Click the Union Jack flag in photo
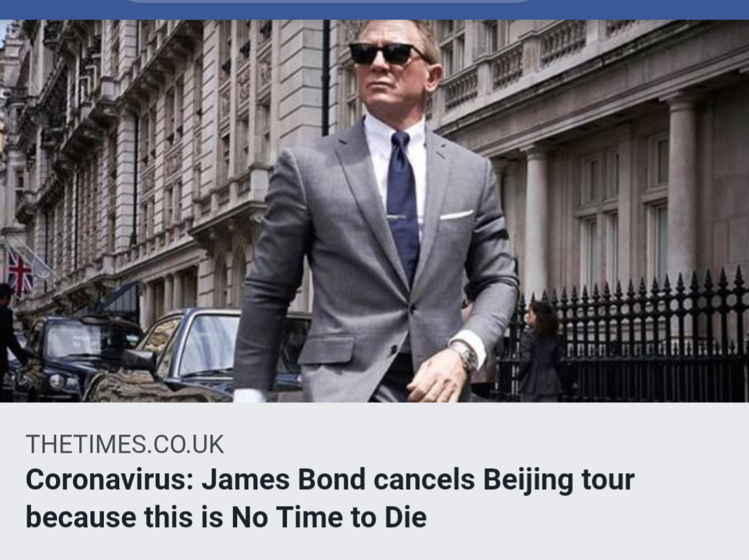The height and width of the screenshot is (560, 749). click(20, 272)
